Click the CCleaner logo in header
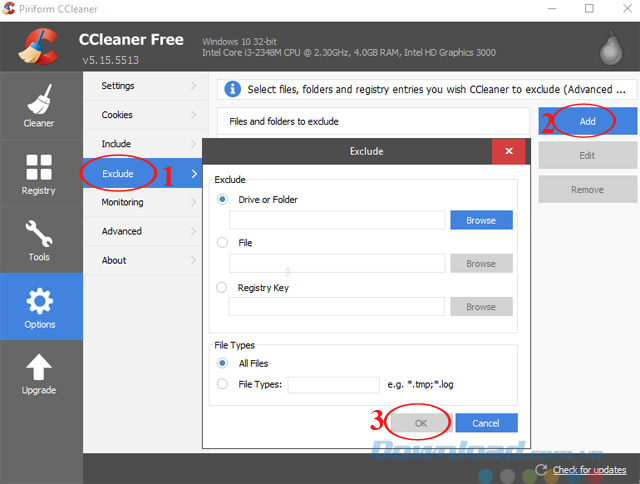Screen dimensions: 640x484 (x=38, y=47)
